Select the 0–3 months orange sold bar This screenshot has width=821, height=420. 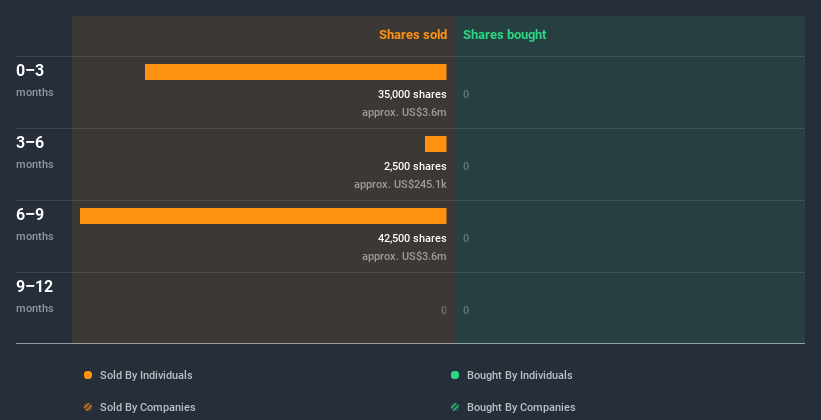[296, 72]
